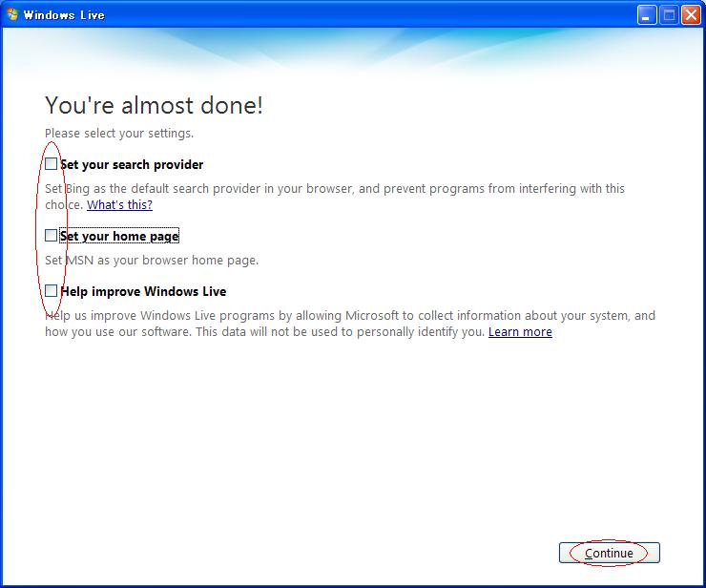The image size is (706, 588).
Task: Minimize the Windows Live window
Action: coord(647,15)
